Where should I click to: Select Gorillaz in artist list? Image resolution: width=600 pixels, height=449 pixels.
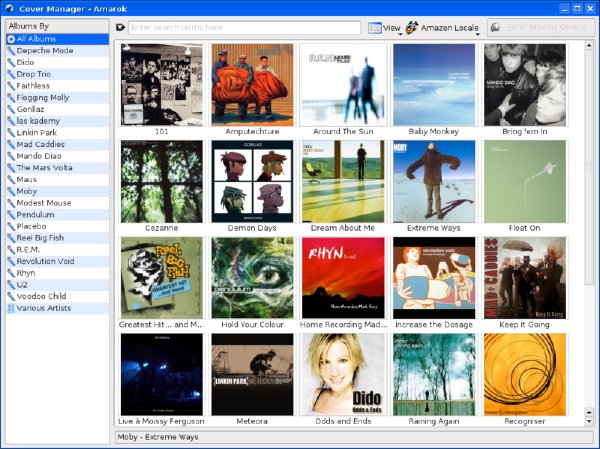(x=57, y=109)
